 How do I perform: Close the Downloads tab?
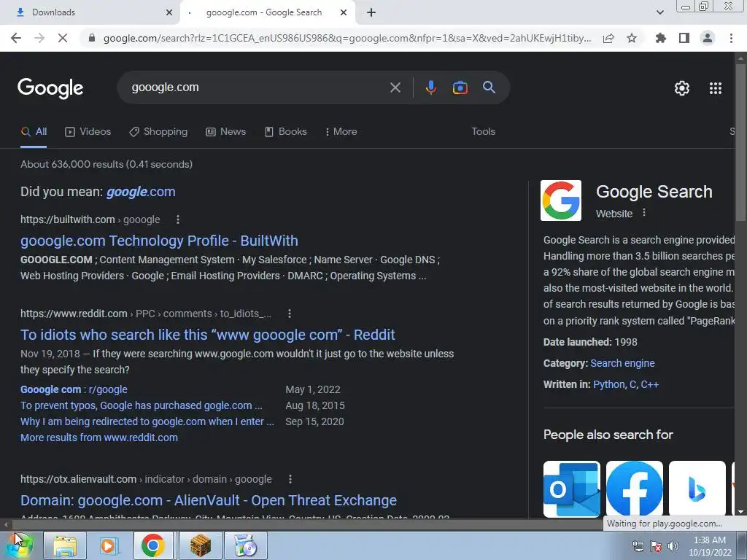(x=169, y=12)
